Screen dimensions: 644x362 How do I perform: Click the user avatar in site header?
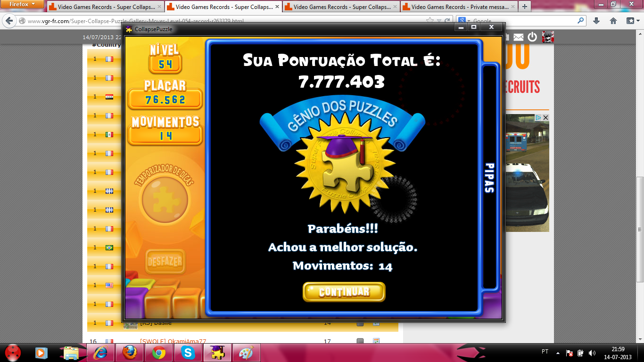coord(547,37)
